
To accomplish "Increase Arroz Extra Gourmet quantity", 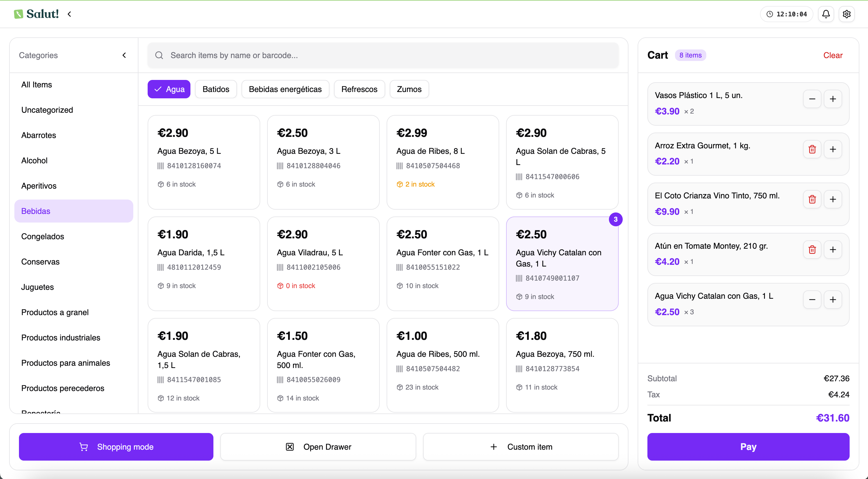I will 833,149.
